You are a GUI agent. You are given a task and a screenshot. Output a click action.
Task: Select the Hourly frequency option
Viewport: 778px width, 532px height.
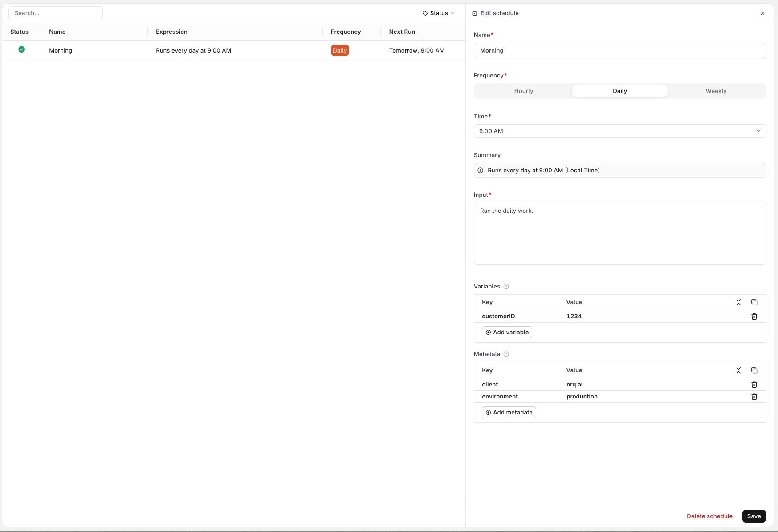(x=523, y=91)
